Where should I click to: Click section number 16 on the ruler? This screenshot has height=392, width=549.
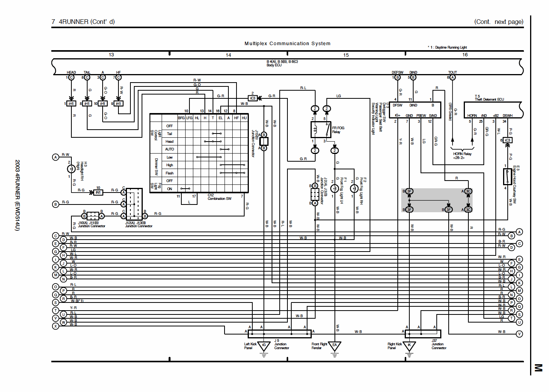465,55
